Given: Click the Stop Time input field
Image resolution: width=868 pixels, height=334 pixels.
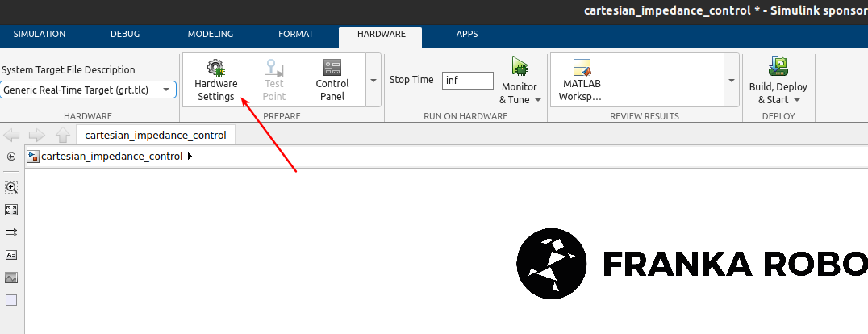Looking at the screenshot, I should coord(467,80).
